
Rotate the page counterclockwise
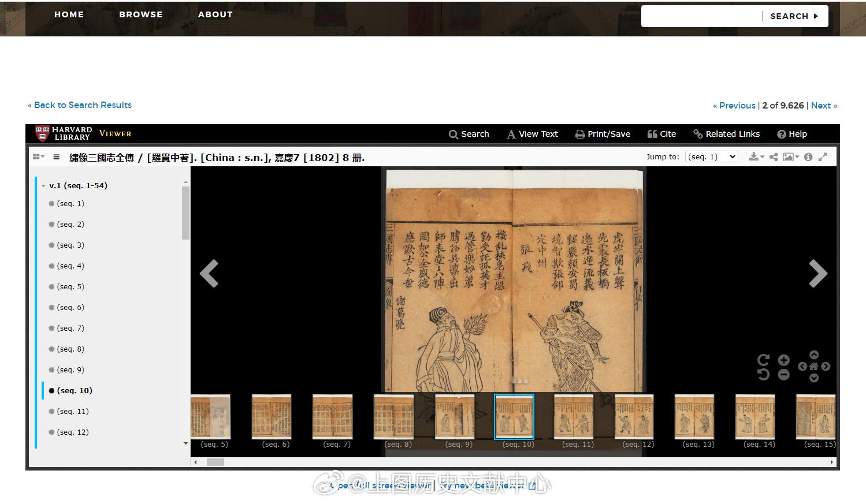coord(764,374)
